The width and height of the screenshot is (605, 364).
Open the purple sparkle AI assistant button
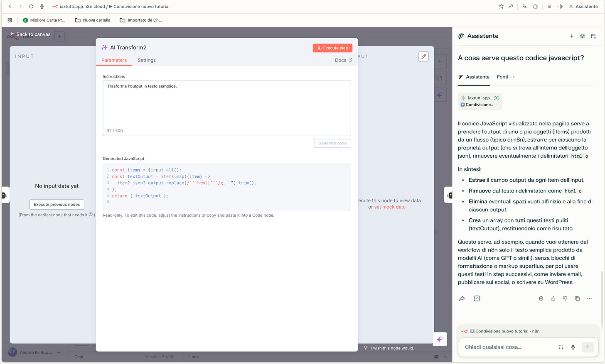point(440,339)
